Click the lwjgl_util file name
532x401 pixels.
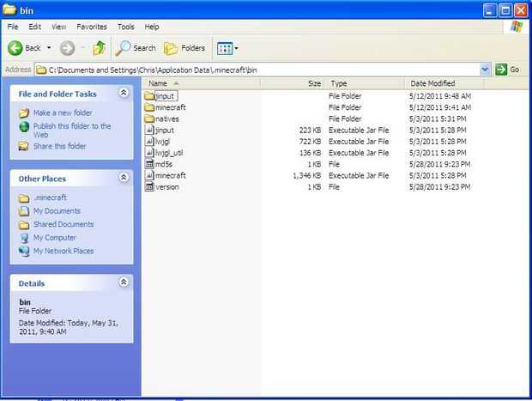169,153
